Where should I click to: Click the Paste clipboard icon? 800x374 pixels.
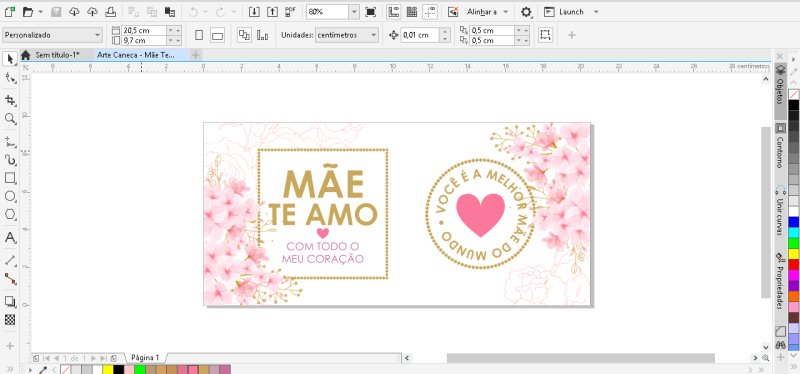tap(170, 11)
